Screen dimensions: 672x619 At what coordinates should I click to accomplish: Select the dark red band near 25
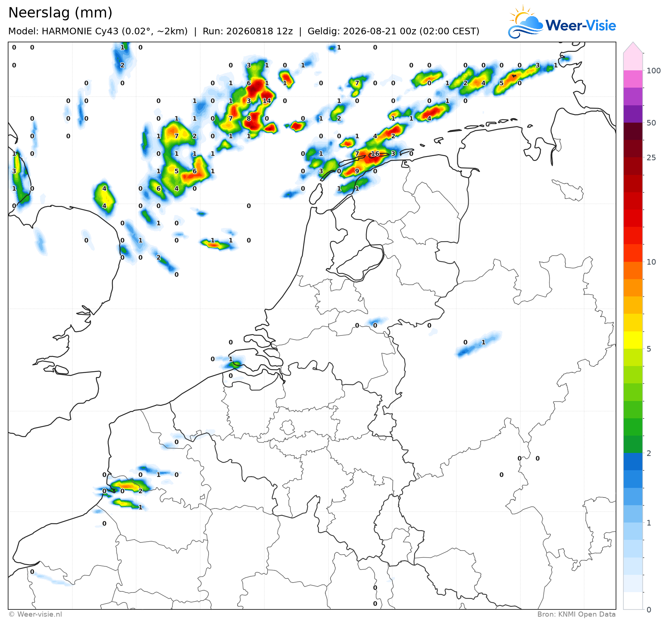[633, 149]
